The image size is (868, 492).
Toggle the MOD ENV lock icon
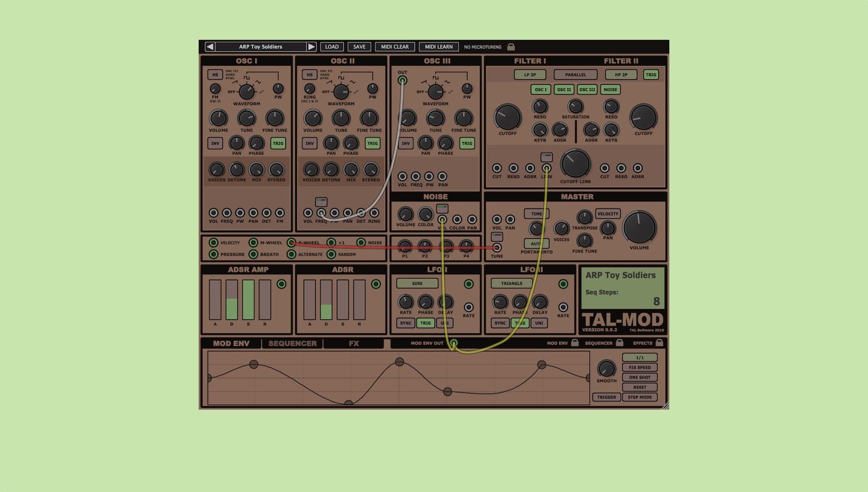pyautogui.click(x=575, y=343)
